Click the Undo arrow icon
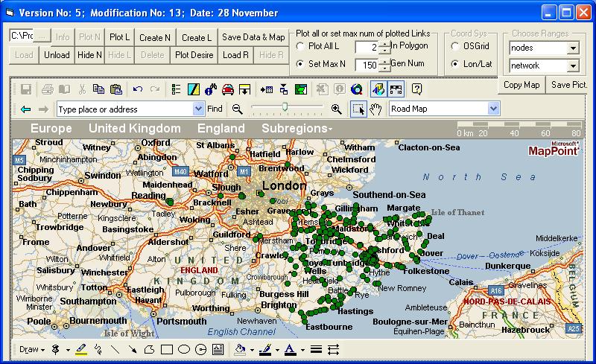 click(x=138, y=89)
